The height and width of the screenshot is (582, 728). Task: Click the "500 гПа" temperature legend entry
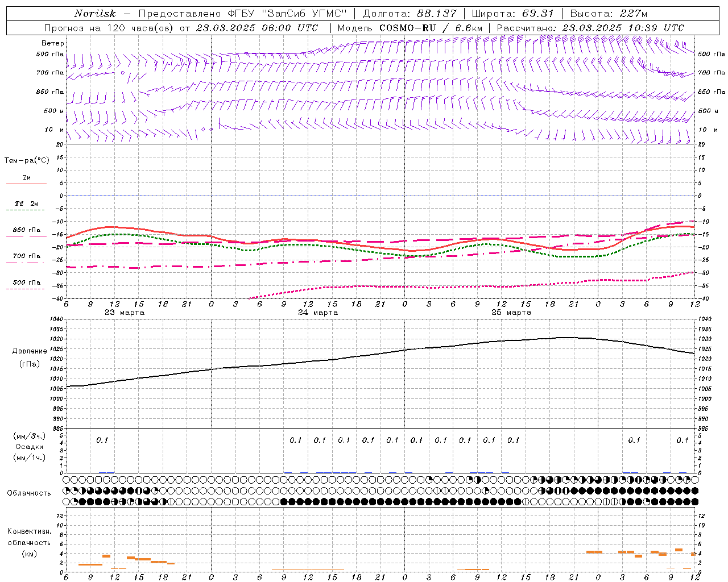point(27,282)
